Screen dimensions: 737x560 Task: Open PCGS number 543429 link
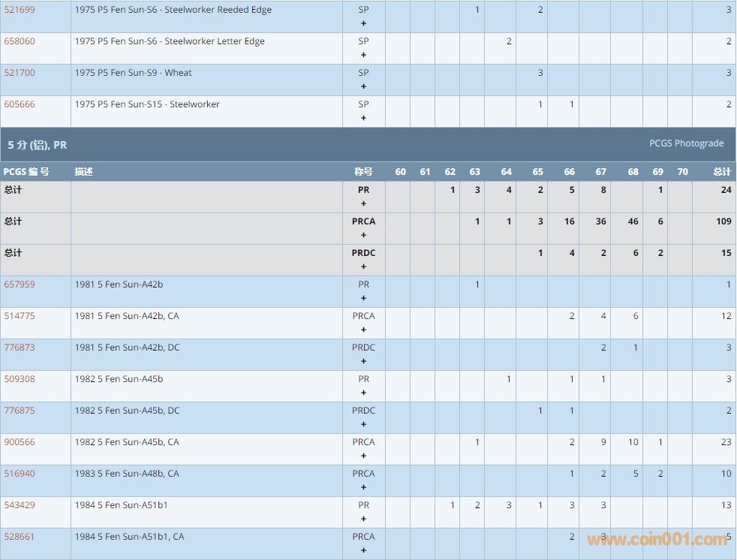[x=20, y=505]
